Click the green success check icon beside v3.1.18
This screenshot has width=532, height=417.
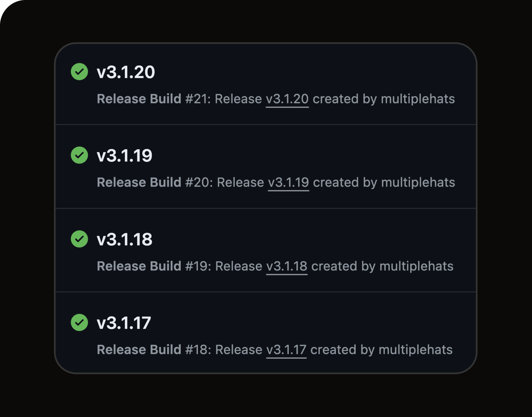79,239
